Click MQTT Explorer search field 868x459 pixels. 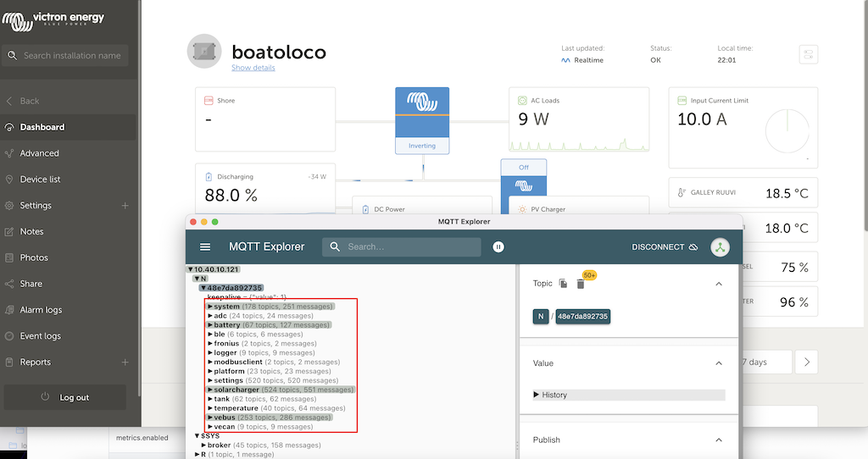401,247
